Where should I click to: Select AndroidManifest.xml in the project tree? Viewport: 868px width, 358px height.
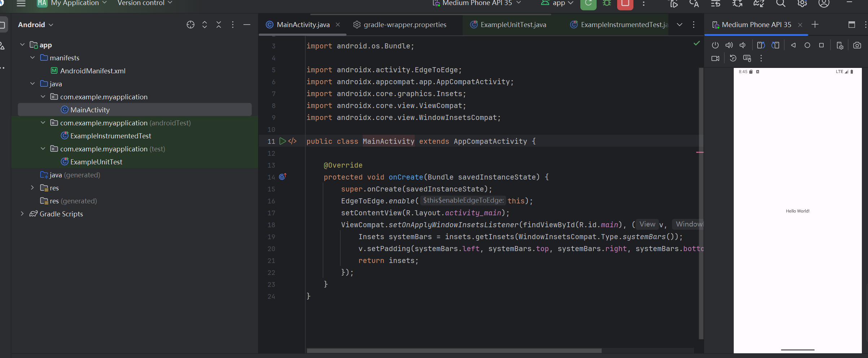(93, 71)
